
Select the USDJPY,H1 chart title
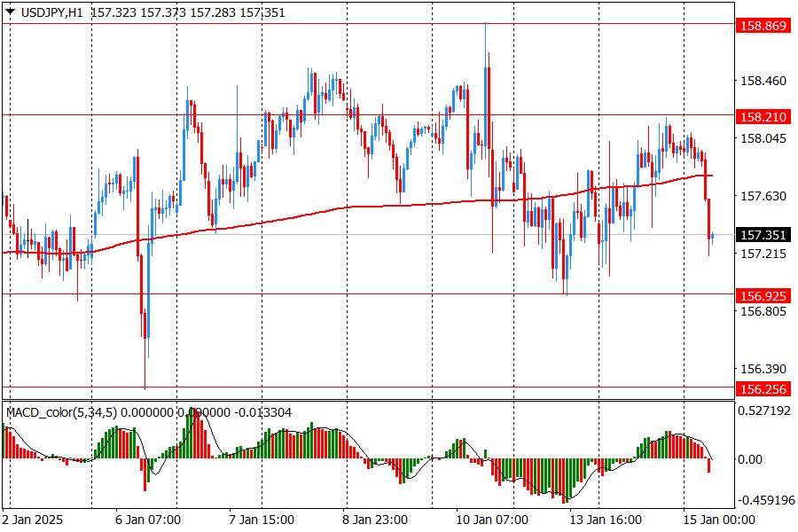coord(51,12)
